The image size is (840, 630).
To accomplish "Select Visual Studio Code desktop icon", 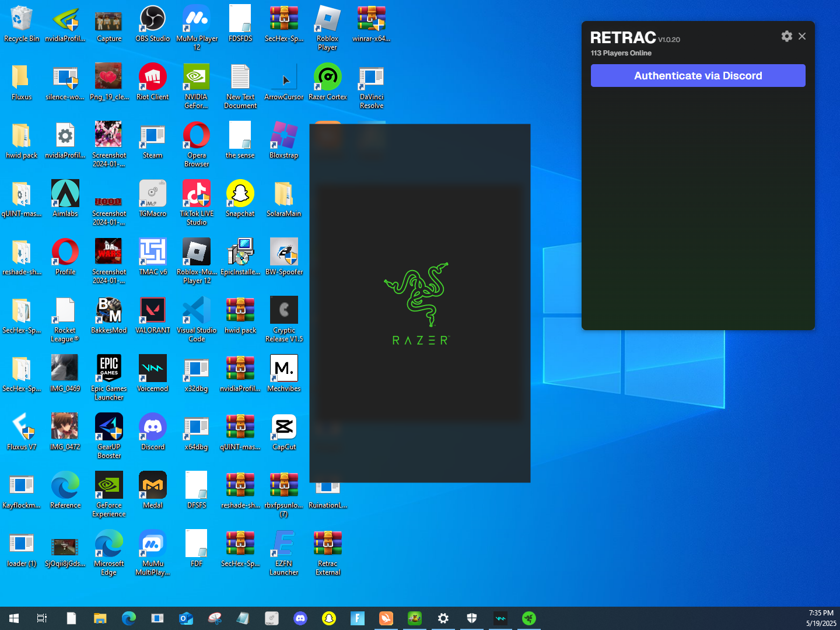I will pos(197,320).
